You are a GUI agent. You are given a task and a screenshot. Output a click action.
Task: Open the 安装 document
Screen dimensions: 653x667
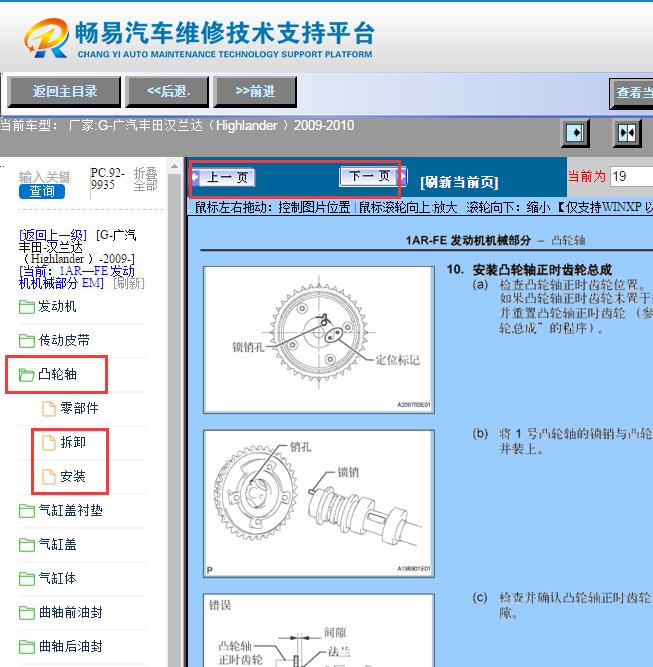coord(73,476)
